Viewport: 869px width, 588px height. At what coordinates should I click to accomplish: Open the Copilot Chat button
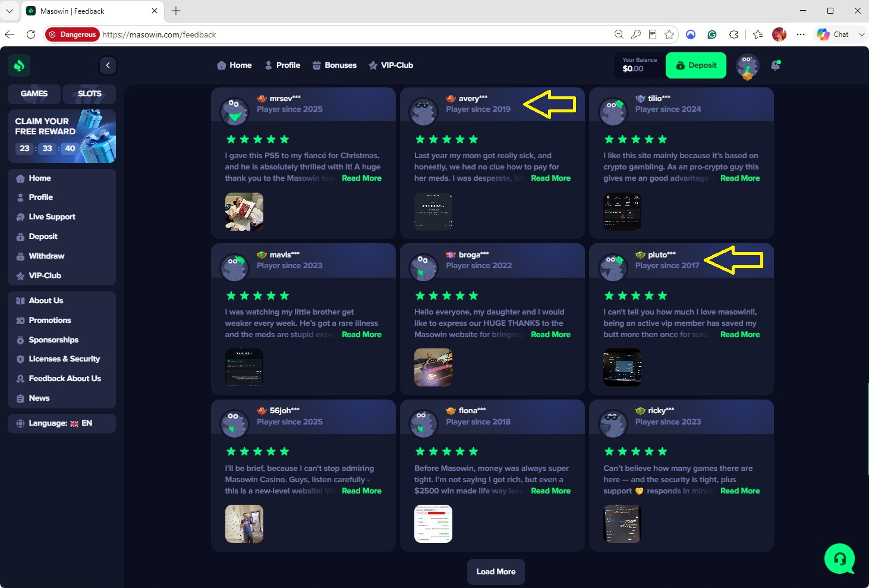click(833, 34)
